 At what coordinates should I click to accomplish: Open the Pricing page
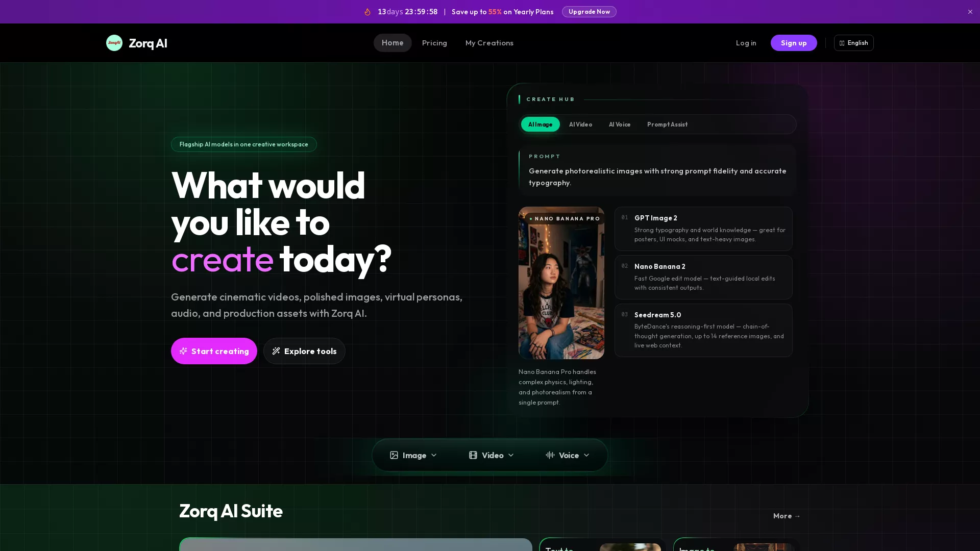pyautogui.click(x=434, y=43)
